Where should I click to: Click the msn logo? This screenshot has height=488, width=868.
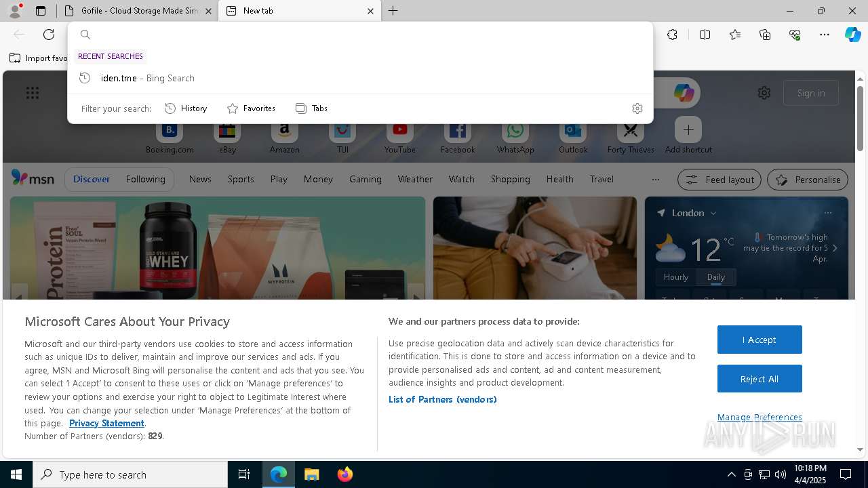tap(33, 178)
